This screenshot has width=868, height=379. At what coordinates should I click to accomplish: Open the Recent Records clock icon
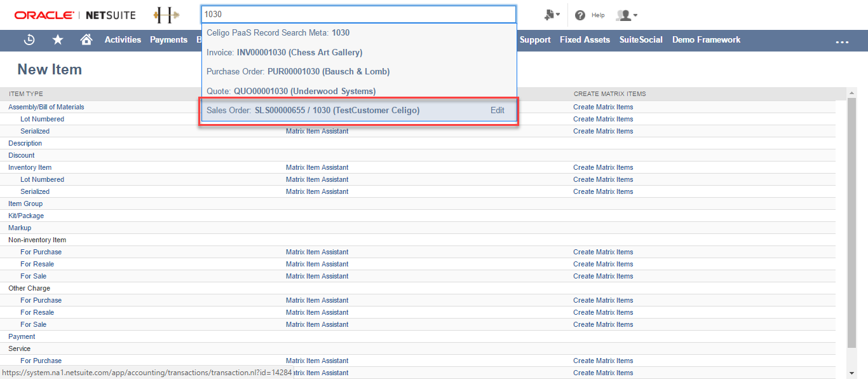(29, 39)
